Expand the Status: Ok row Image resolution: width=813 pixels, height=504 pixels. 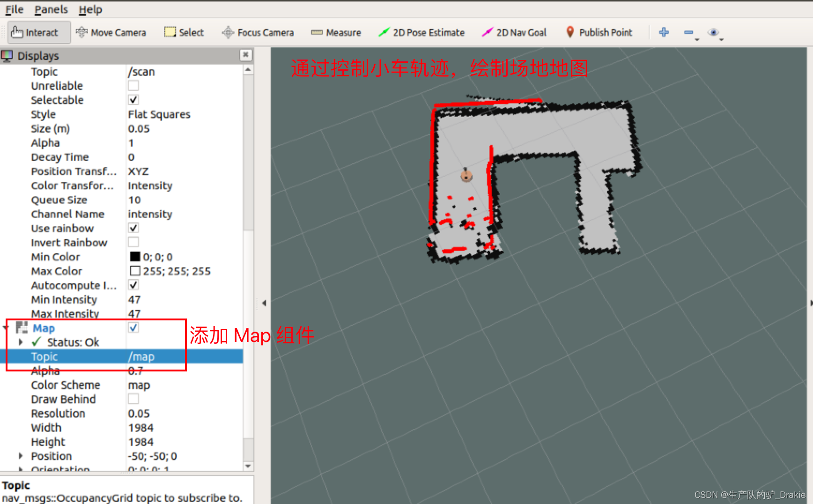pyautogui.click(x=21, y=342)
